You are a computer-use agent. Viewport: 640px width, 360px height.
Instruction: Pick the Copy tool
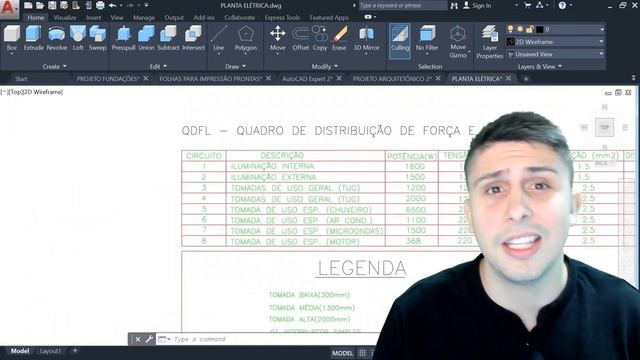(320, 38)
